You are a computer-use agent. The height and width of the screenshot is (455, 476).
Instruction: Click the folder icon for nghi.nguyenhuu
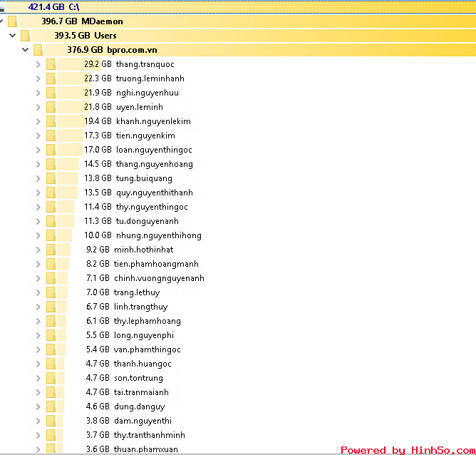pos(51,93)
